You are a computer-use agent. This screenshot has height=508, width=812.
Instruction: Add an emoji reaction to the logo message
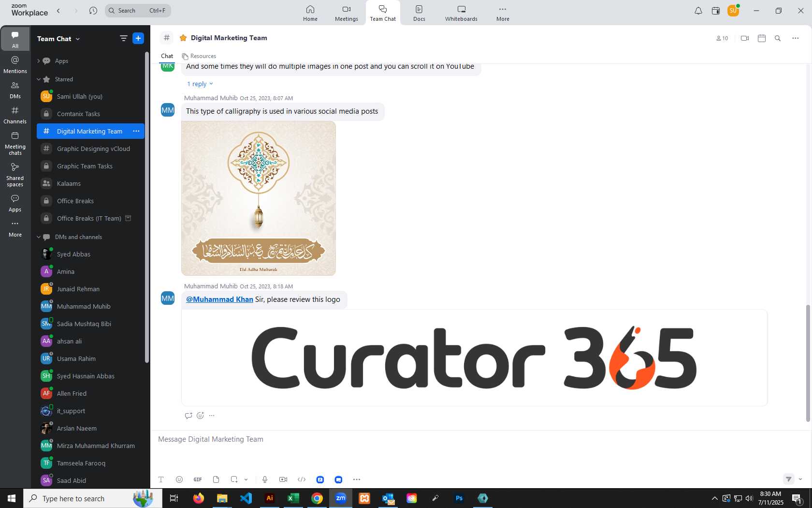tap(201, 416)
